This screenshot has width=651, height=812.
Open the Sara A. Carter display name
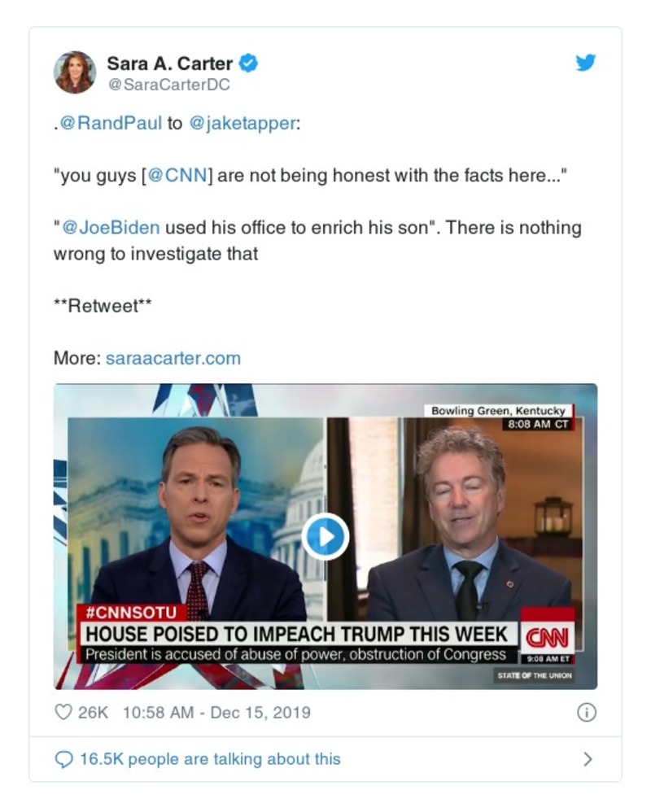(x=169, y=63)
